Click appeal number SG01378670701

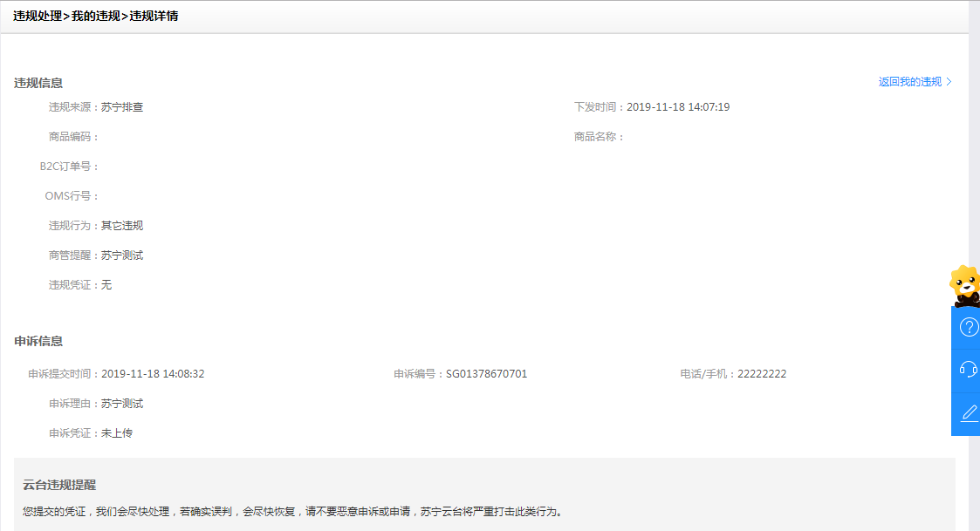[486, 374]
